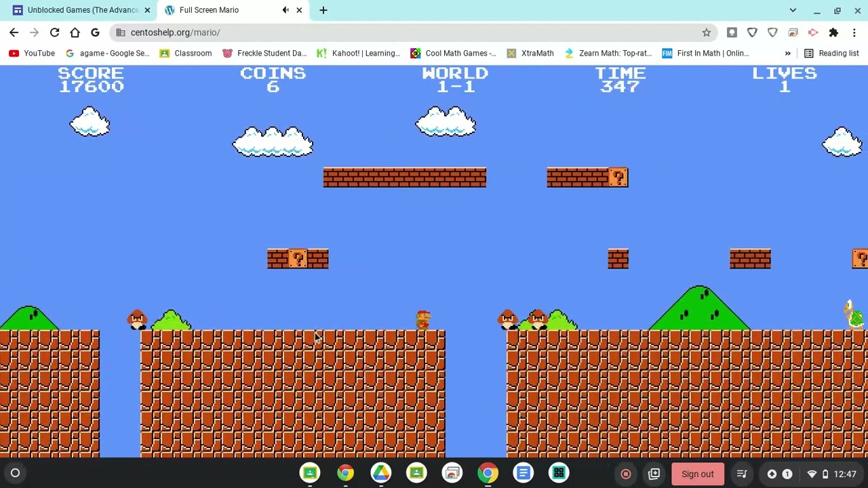This screenshot has width=868, height=488.
Task: Open the stacked-windows app icon on shelf
Action: coord(452,473)
